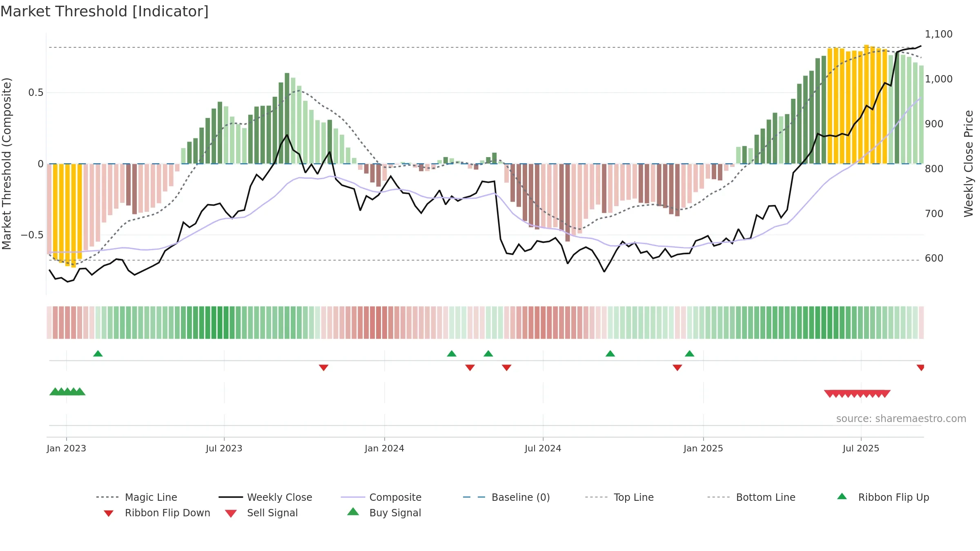This screenshot has width=980, height=551.
Task: Click the 1,000 price axis label
Action: click(x=939, y=79)
